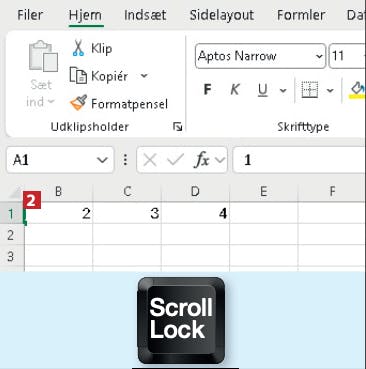Open Udklipsholder dialog launcher icon
Viewport: 366px width, 369px height.
click(x=178, y=127)
